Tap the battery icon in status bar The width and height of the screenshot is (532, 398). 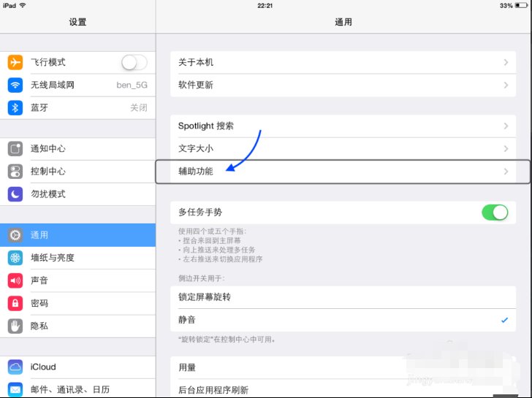(521, 5)
